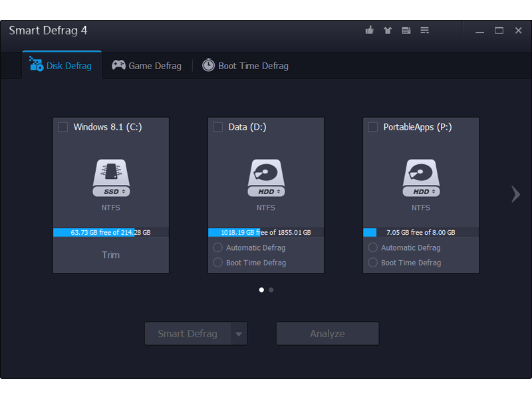Check the Data (D:) checkbox
Image resolution: width=532 pixels, height=399 pixels.
point(217,127)
